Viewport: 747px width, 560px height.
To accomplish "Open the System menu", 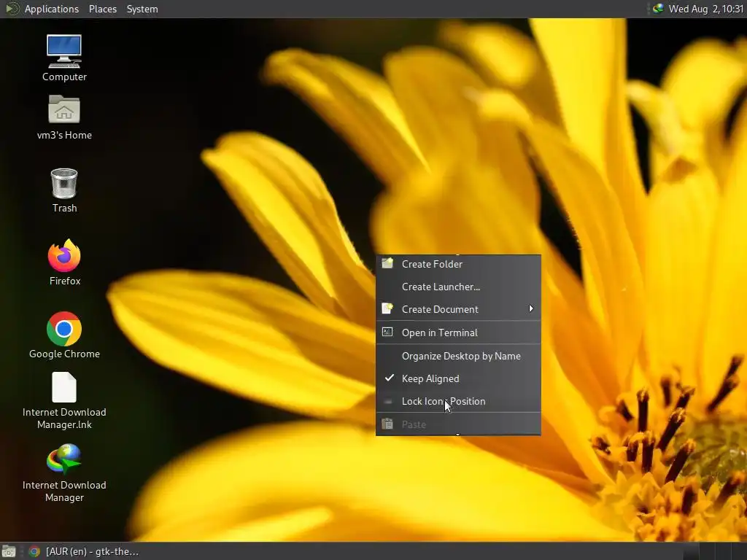I will click(x=142, y=9).
